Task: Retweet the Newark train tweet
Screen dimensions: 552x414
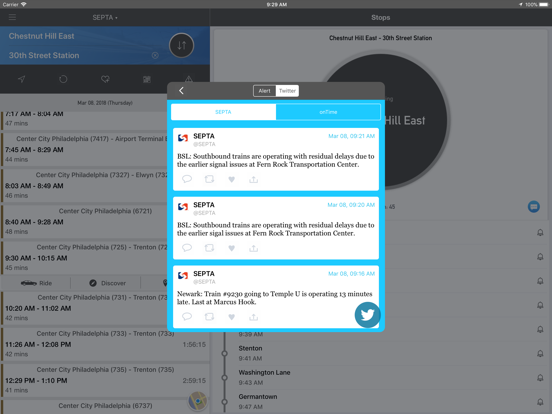Action: coord(209,316)
